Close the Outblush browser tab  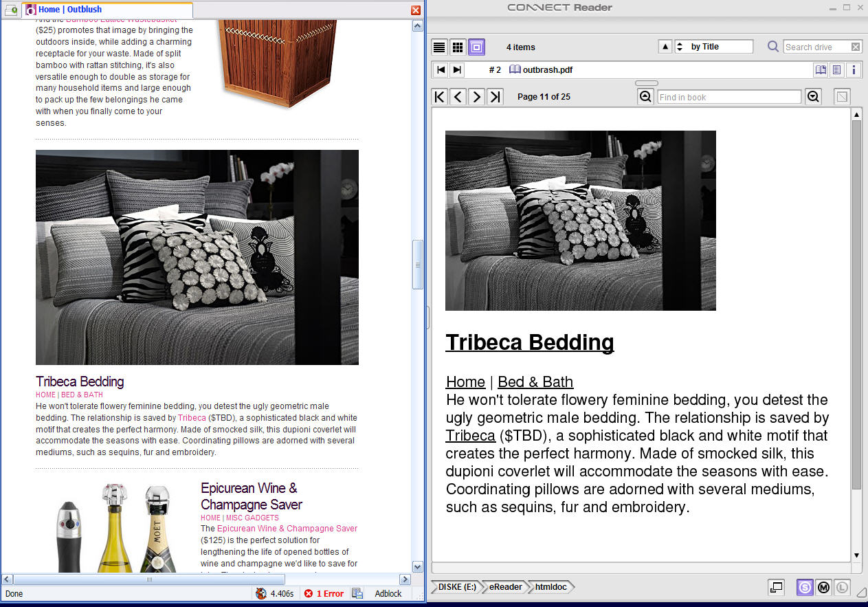pyautogui.click(x=416, y=10)
